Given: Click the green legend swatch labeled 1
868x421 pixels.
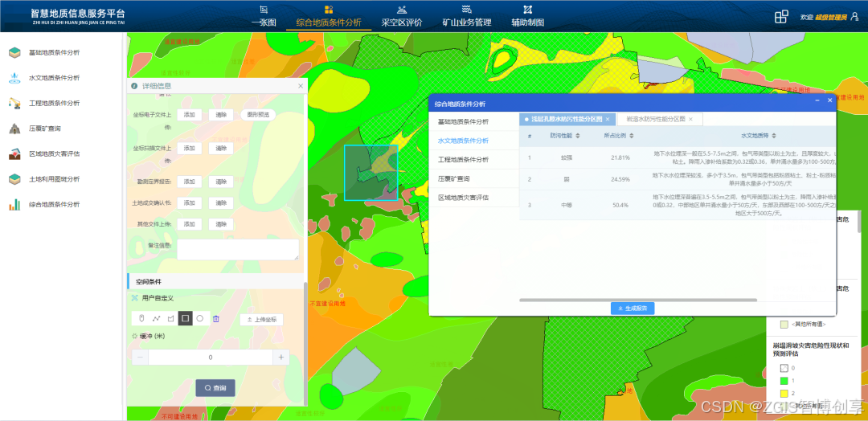Looking at the screenshot, I should coord(784,381).
